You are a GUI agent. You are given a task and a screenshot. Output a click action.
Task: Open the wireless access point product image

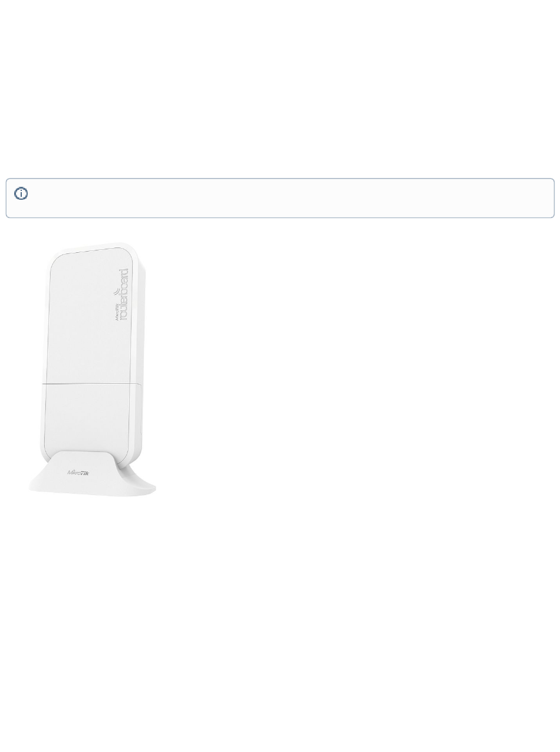click(93, 370)
